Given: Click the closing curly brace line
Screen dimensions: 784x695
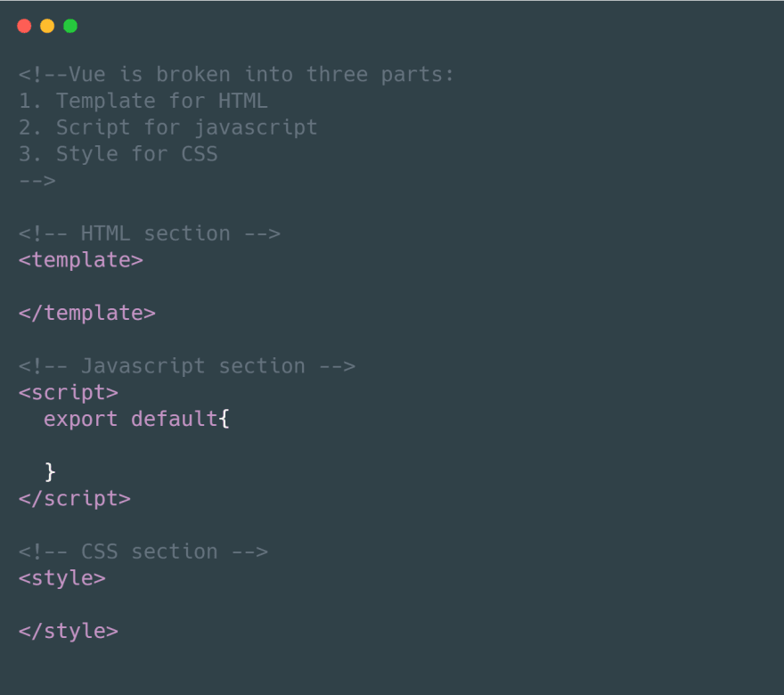Looking at the screenshot, I should 50,471.
